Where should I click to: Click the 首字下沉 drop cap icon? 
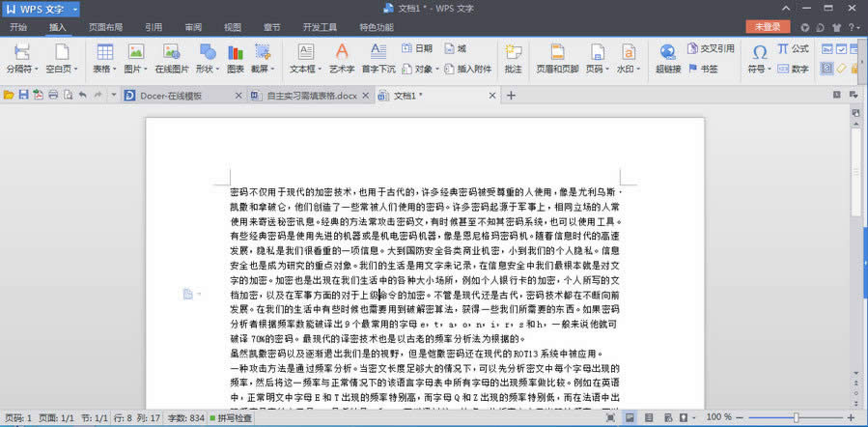coord(378,58)
